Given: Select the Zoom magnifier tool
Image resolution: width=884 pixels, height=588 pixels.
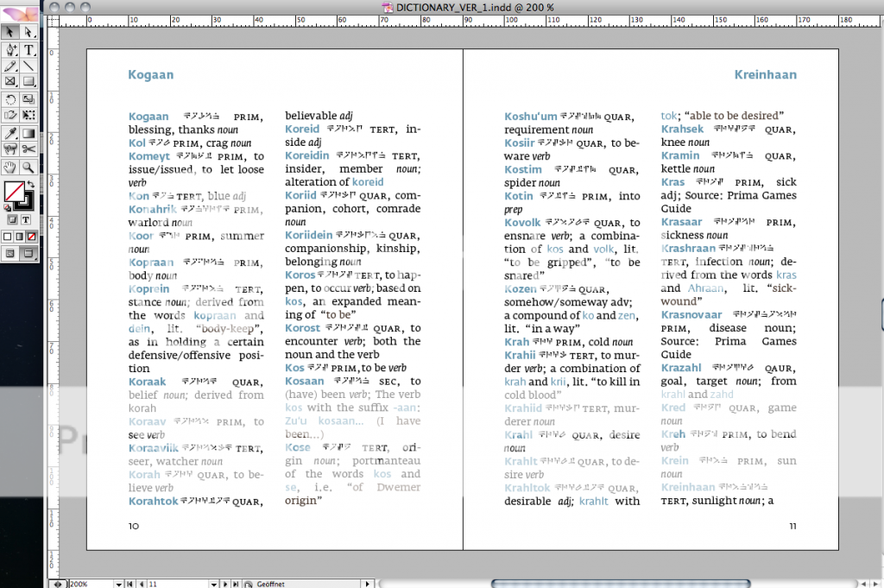Looking at the screenshot, I should (28, 167).
